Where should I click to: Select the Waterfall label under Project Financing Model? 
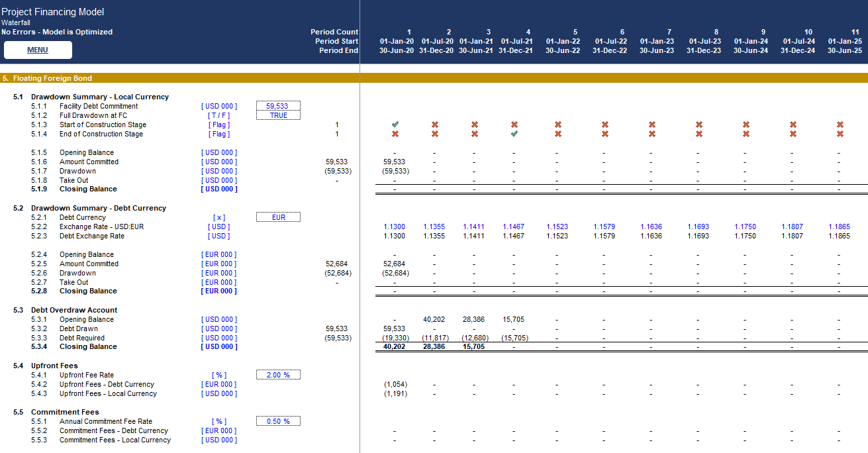[x=17, y=22]
